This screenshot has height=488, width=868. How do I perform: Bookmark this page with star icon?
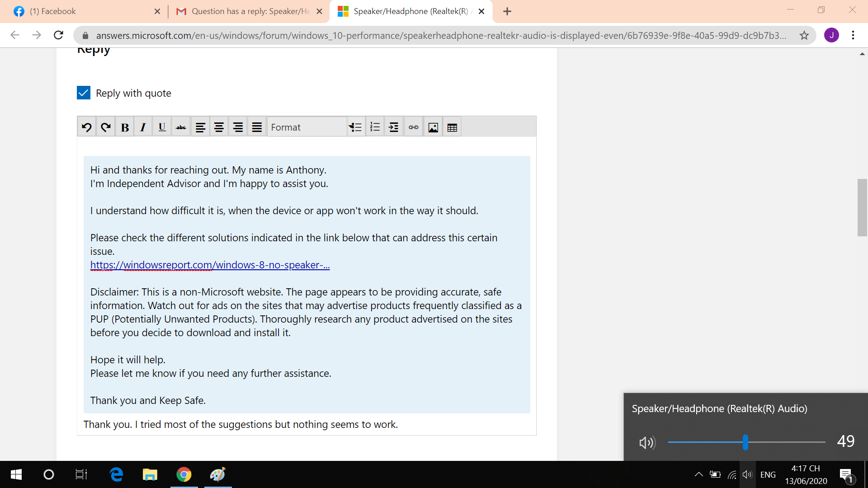click(804, 35)
